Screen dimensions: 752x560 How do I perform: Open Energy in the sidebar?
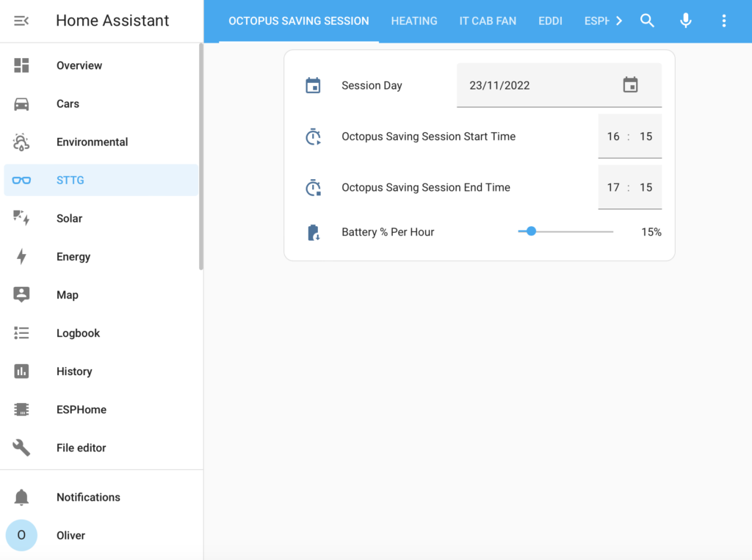[x=101, y=256]
